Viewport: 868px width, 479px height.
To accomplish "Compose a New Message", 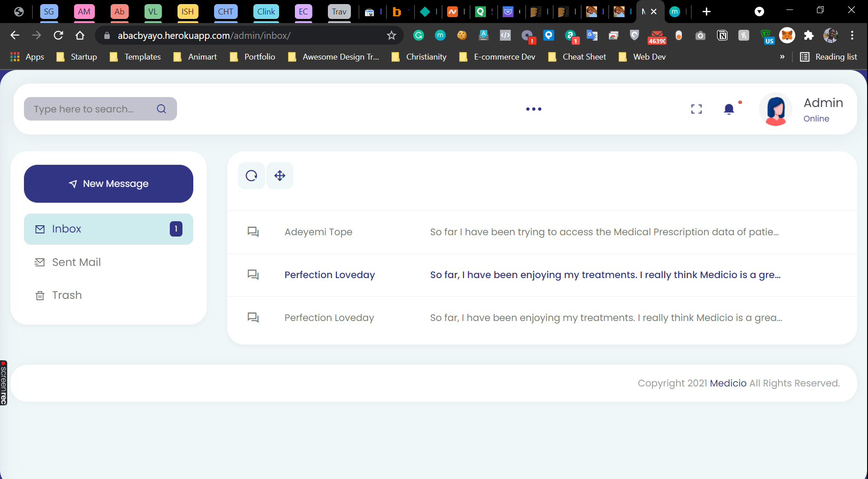I will [108, 184].
